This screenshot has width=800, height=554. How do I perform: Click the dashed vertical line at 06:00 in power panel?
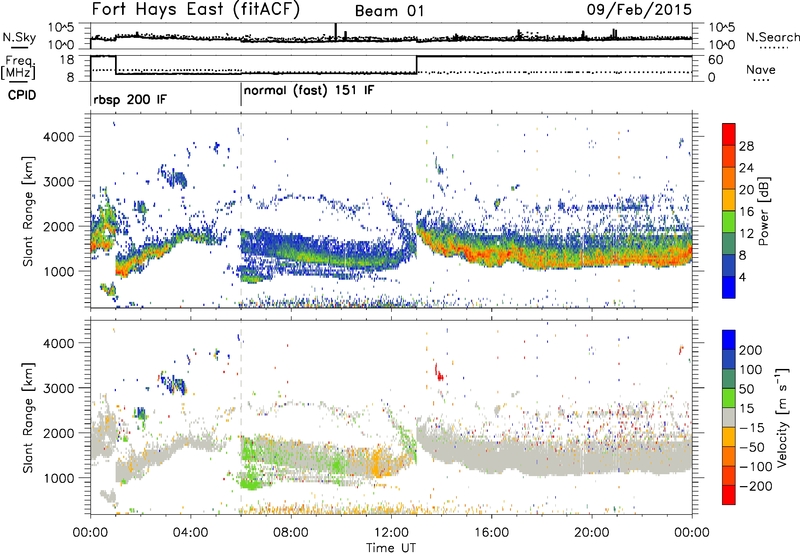coord(241,211)
